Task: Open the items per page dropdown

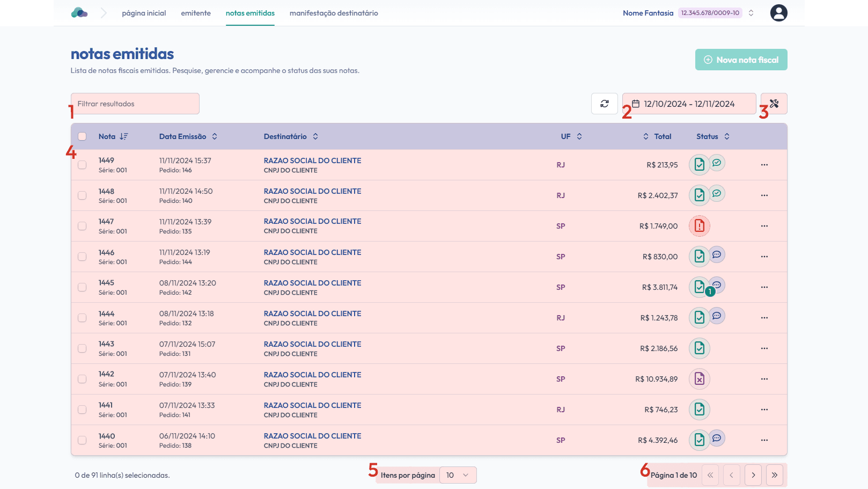Action: click(458, 475)
